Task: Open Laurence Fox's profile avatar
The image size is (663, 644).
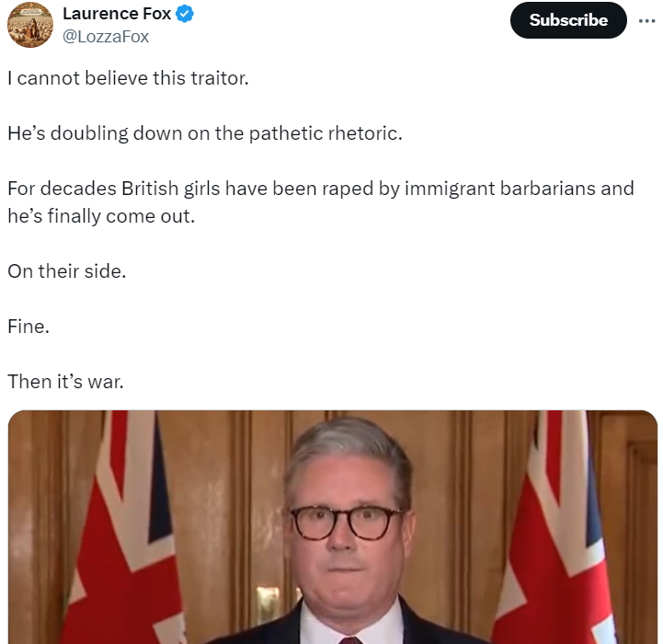Action: click(x=30, y=24)
